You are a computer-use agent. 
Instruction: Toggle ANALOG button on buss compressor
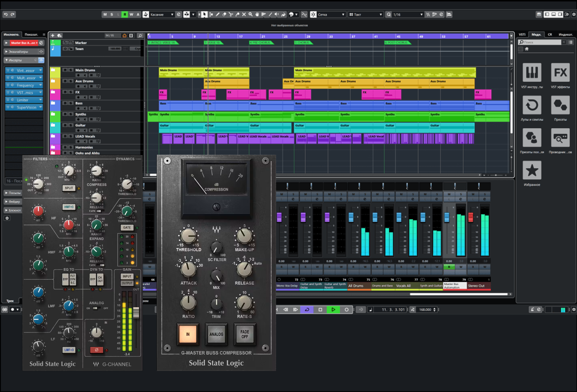(216, 334)
